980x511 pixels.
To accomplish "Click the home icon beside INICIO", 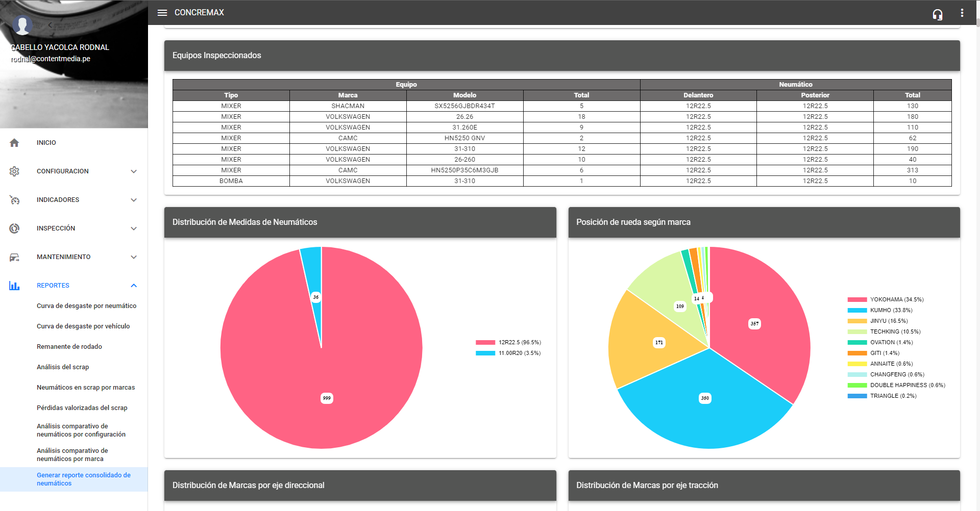I will 14,143.
